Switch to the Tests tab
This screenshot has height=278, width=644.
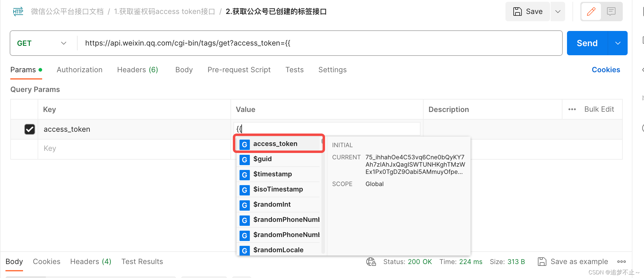point(294,70)
